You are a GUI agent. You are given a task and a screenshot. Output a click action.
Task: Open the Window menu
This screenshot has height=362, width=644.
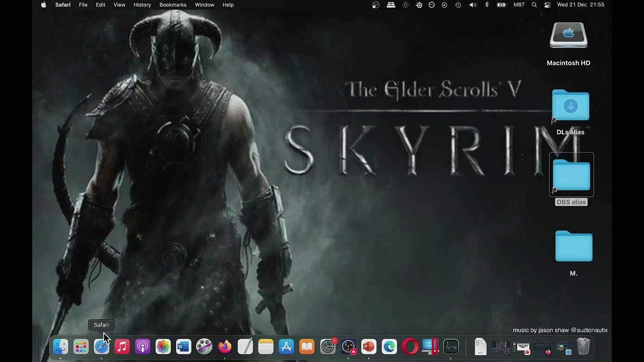pyautogui.click(x=204, y=5)
